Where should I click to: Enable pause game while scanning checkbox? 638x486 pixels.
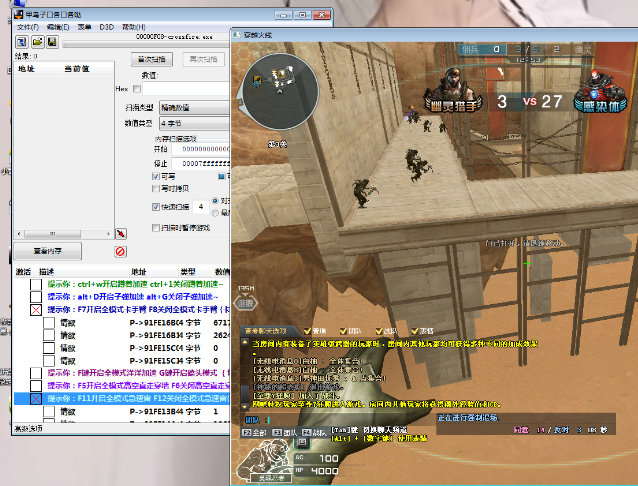coord(155,228)
